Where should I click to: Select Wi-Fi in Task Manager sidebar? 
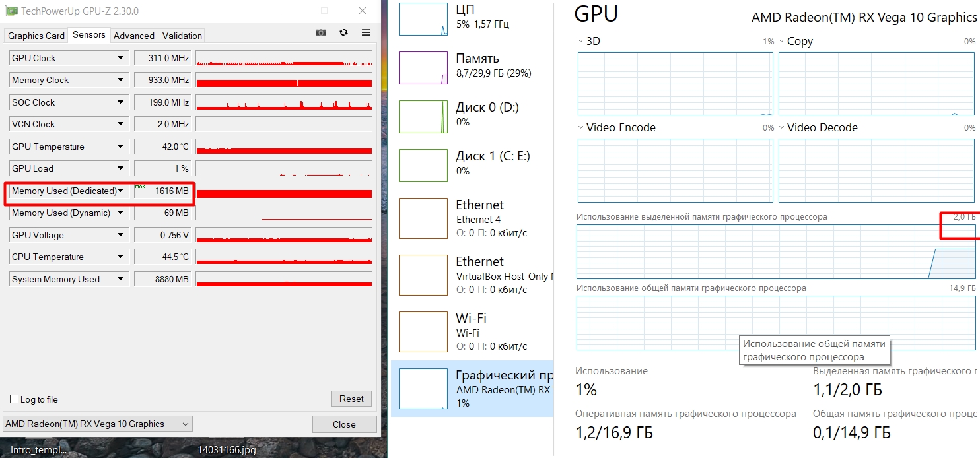pyautogui.click(x=472, y=332)
